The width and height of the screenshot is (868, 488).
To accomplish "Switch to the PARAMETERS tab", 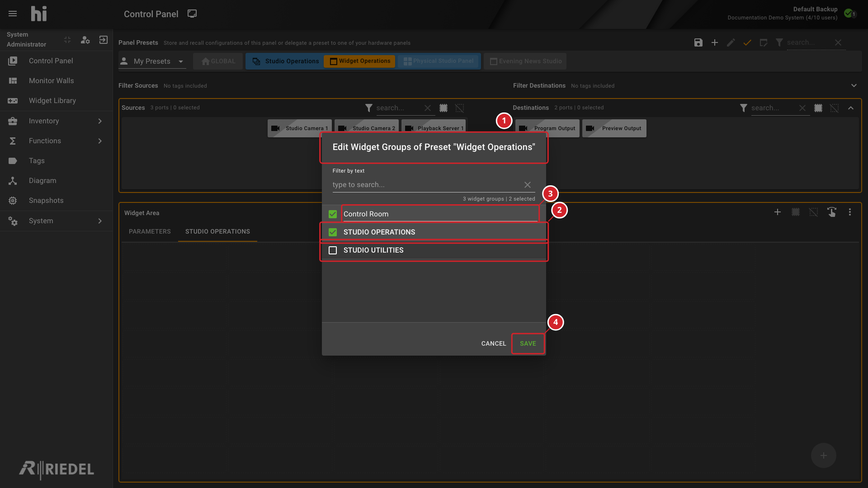I will (x=150, y=231).
